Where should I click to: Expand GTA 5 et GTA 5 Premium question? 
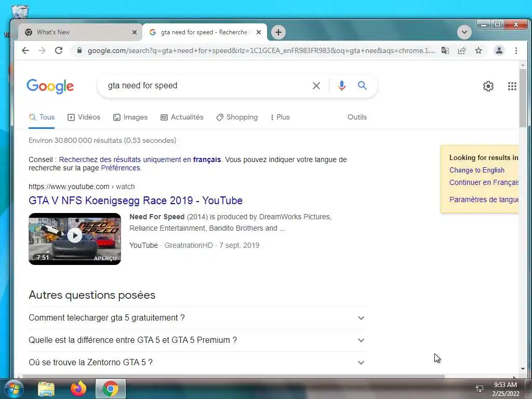coord(197,340)
